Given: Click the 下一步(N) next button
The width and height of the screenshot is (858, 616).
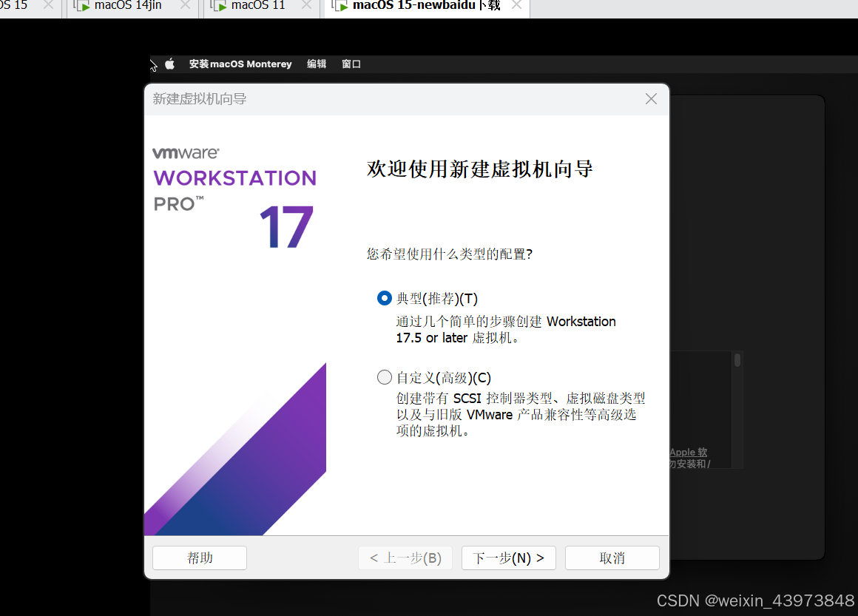Looking at the screenshot, I should pos(508,558).
